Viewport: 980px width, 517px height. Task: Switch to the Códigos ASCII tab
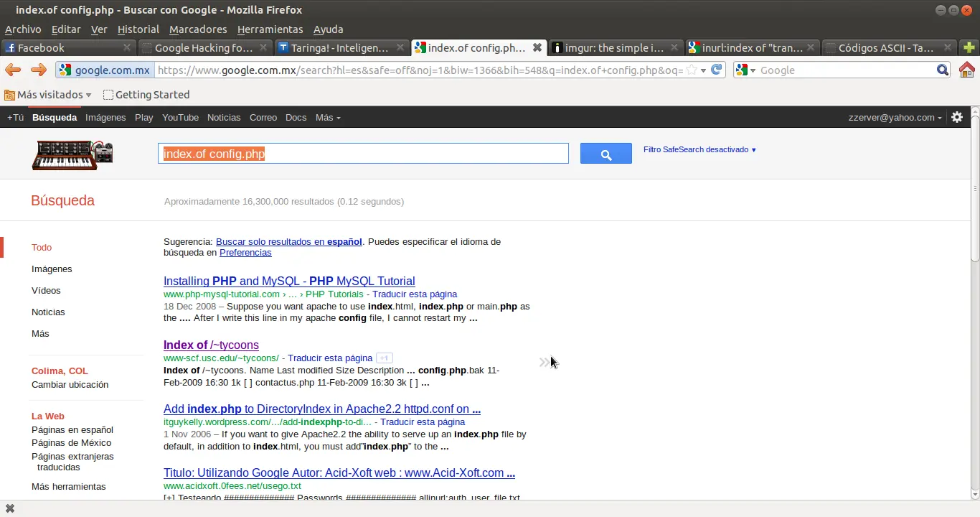click(888, 47)
